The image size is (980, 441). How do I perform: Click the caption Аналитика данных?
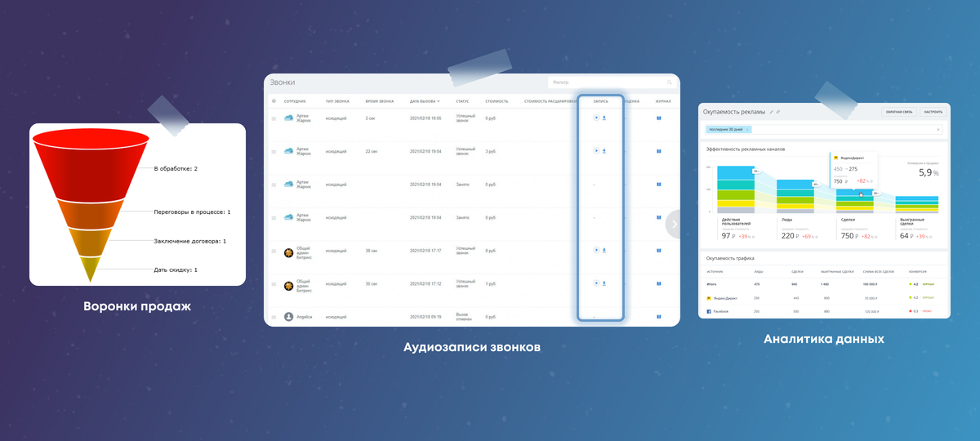point(824,338)
